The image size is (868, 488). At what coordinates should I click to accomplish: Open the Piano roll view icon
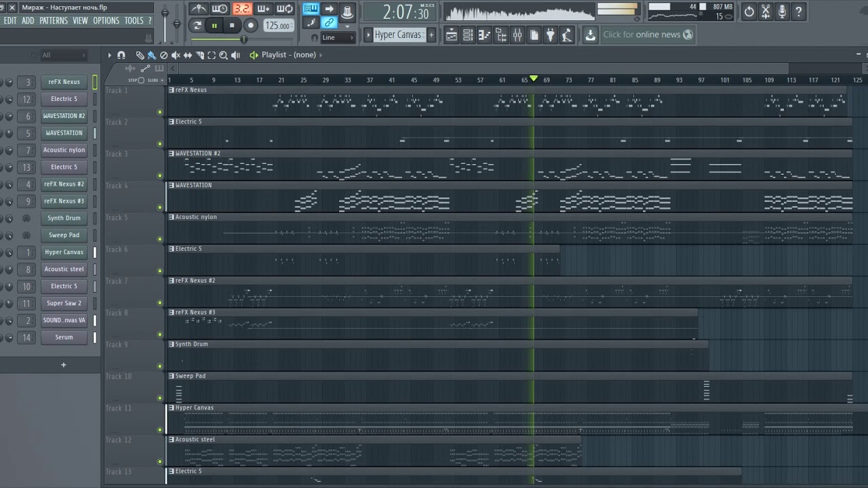(484, 35)
